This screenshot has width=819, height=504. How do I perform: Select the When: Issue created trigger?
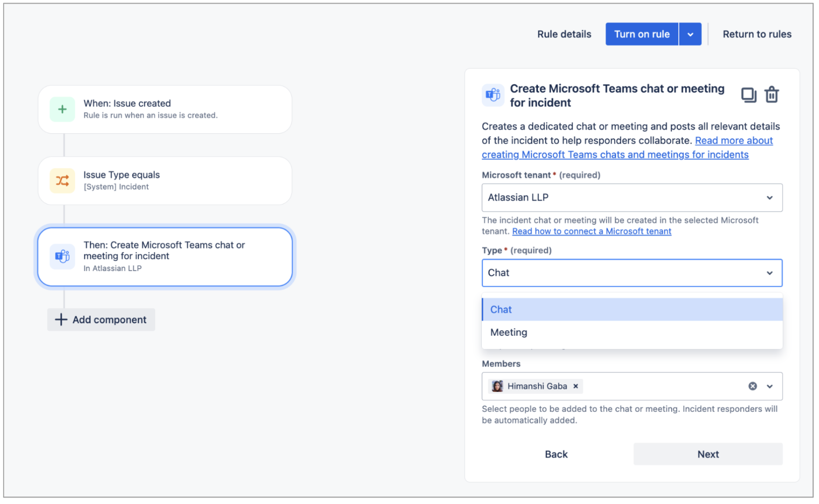(165, 110)
